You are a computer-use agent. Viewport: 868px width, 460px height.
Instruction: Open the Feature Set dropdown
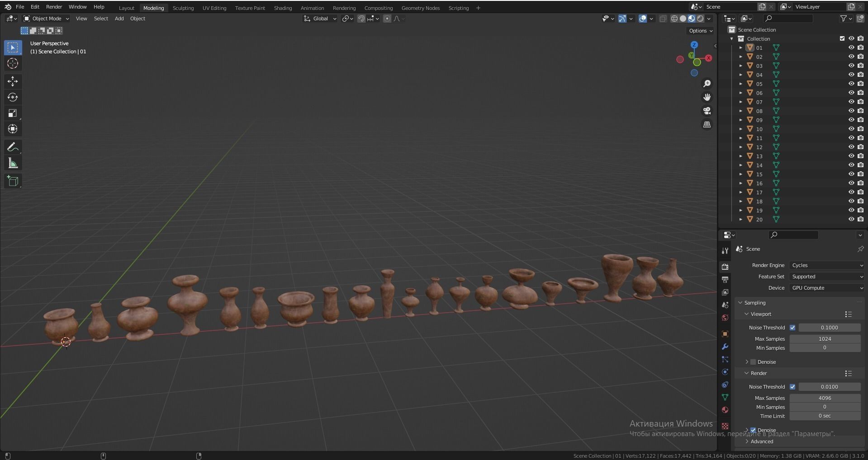[827, 277]
